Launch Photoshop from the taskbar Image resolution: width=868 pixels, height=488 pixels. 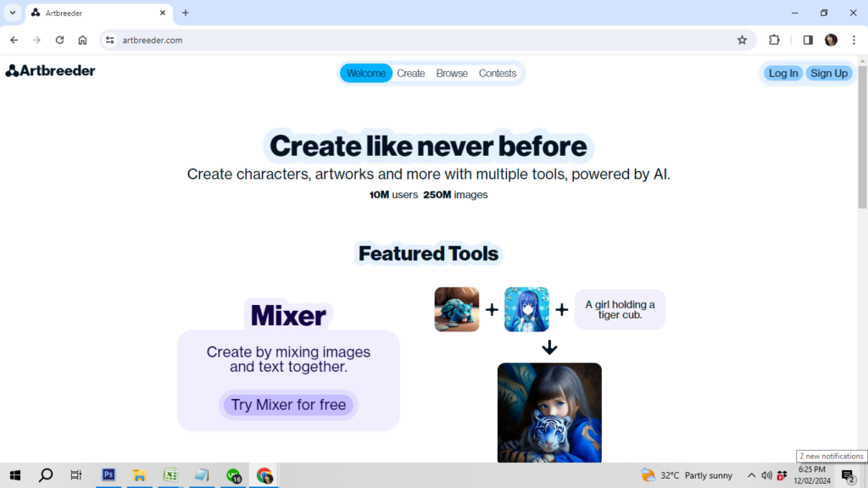(108, 475)
